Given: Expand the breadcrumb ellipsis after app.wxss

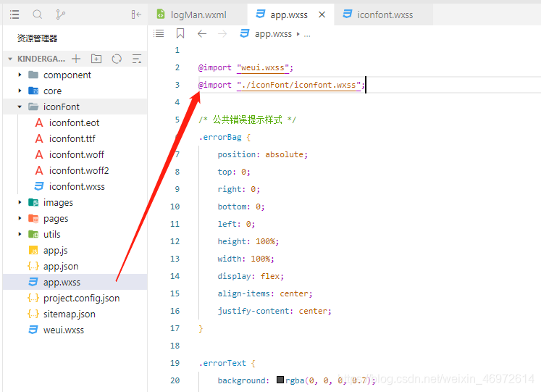Looking at the screenshot, I should [x=307, y=35].
